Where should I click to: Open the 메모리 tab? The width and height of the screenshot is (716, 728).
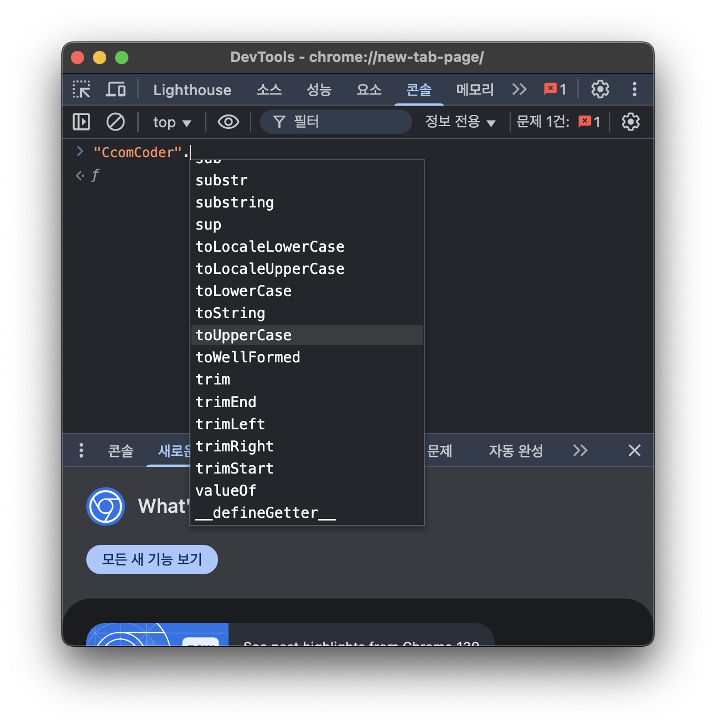pyautogui.click(x=475, y=90)
